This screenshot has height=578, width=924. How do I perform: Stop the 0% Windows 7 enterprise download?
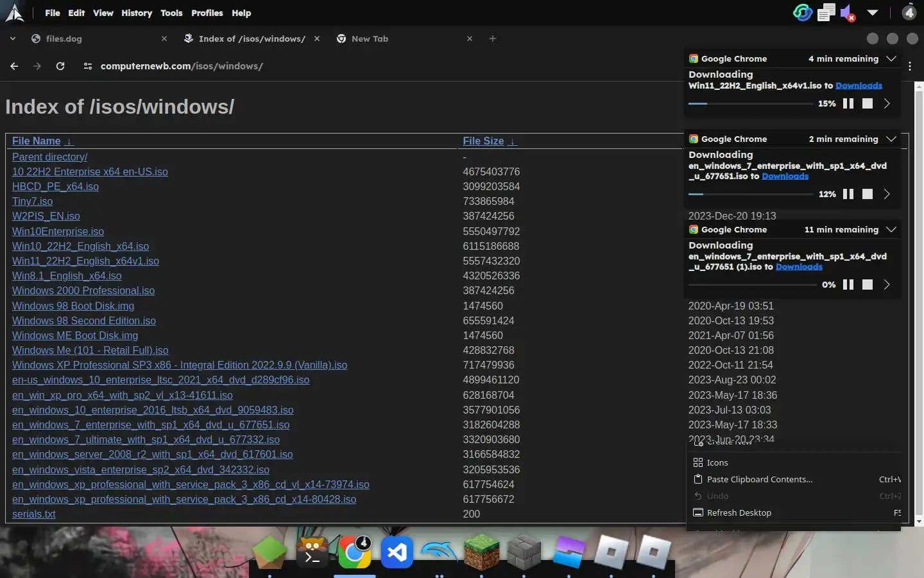point(868,285)
